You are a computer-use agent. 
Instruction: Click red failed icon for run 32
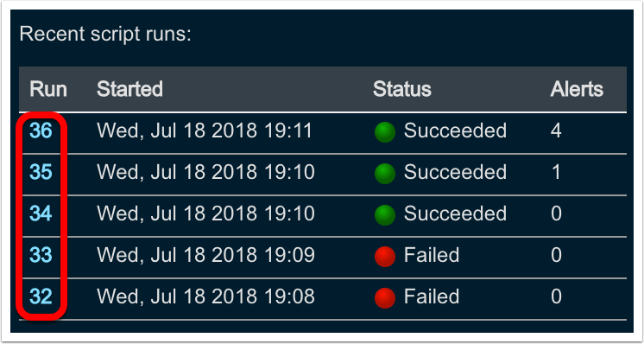(385, 298)
